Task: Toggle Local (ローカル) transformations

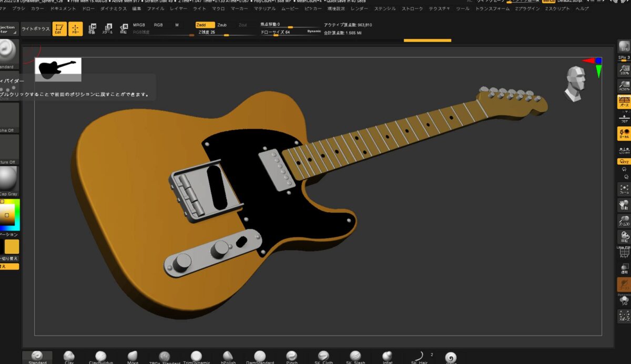Action: pos(624,133)
